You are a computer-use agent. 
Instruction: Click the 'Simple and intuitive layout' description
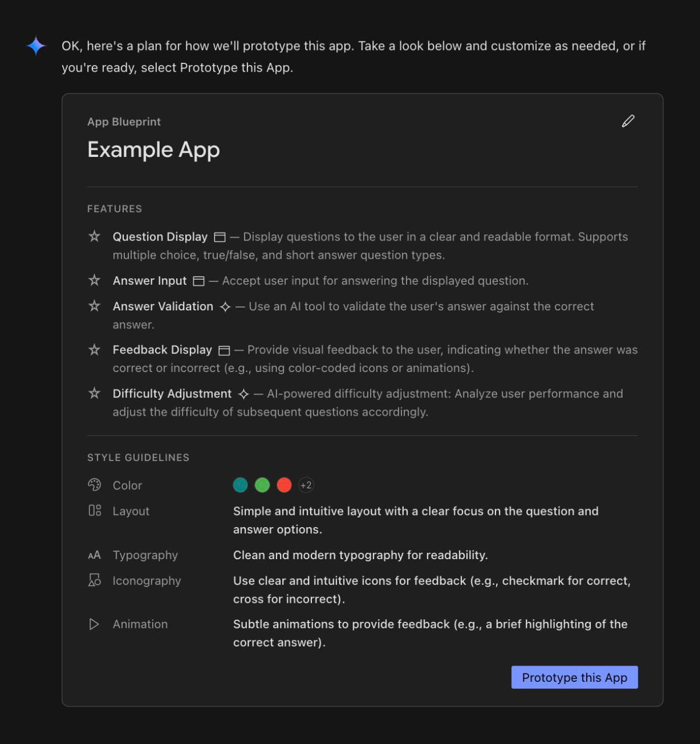(416, 520)
